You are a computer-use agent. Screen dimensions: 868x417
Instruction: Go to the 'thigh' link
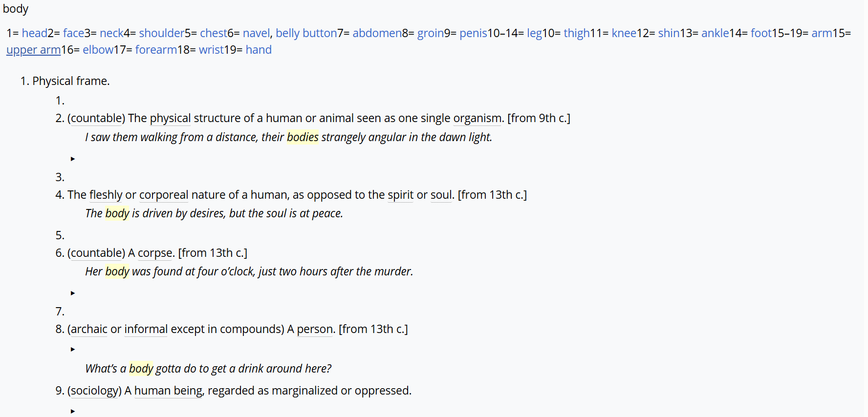(x=576, y=33)
